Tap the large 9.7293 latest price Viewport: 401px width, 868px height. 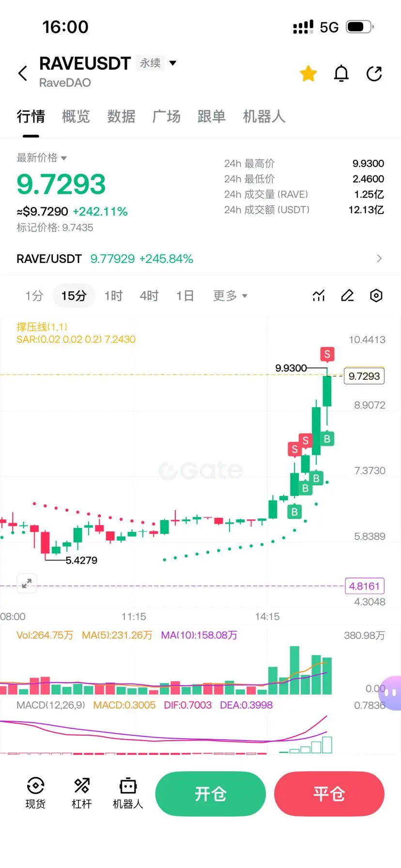(x=61, y=185)
